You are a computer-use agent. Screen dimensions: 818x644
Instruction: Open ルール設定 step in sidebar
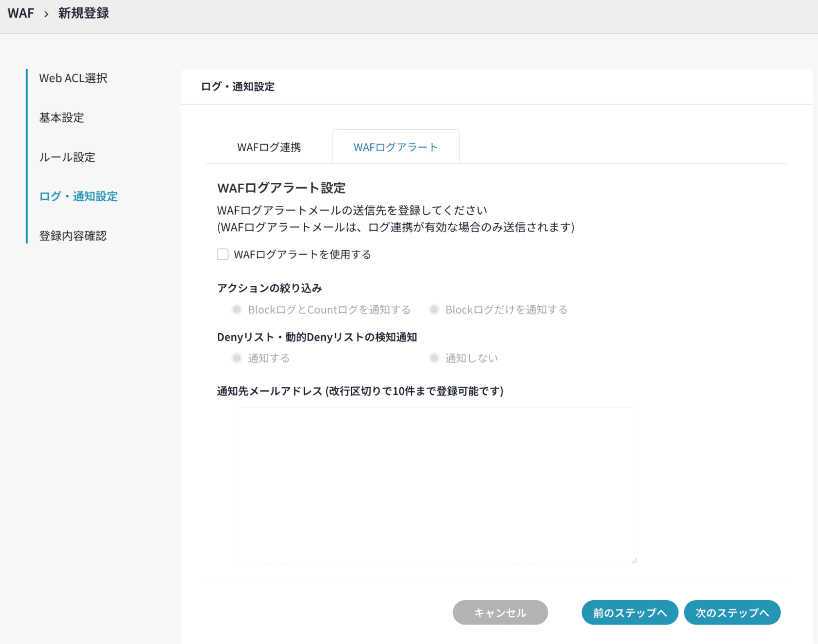click(67, 157)
